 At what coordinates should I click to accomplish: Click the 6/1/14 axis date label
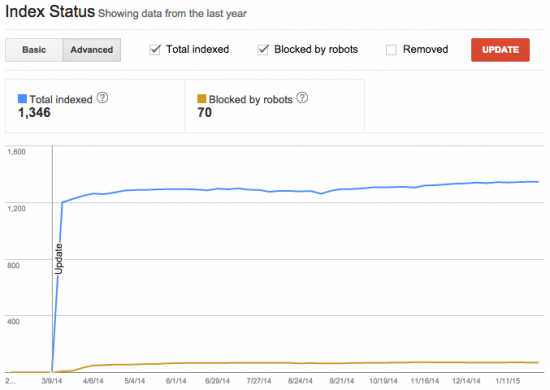pos(176,381)
